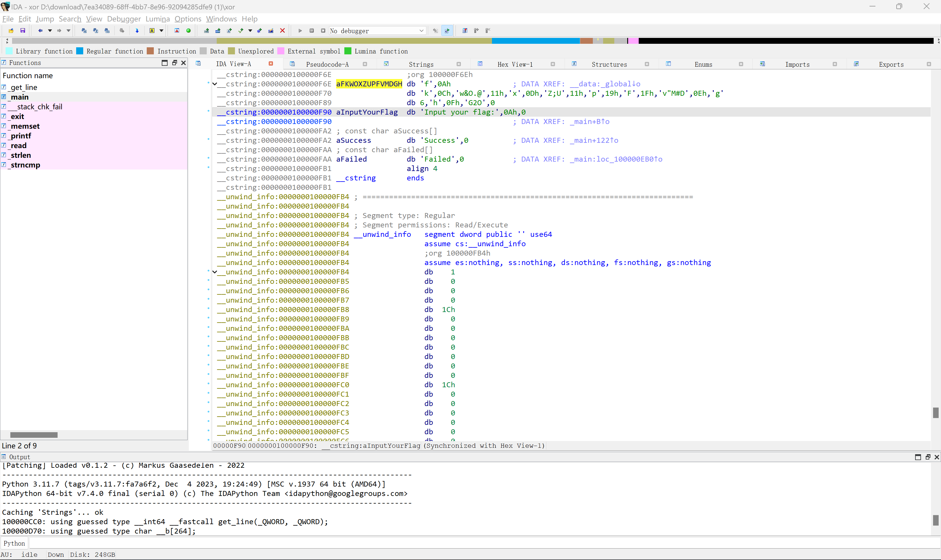Click the gray debugger icon after the dropdown
The height and width of the screenshot is (560, 941).
436,31
